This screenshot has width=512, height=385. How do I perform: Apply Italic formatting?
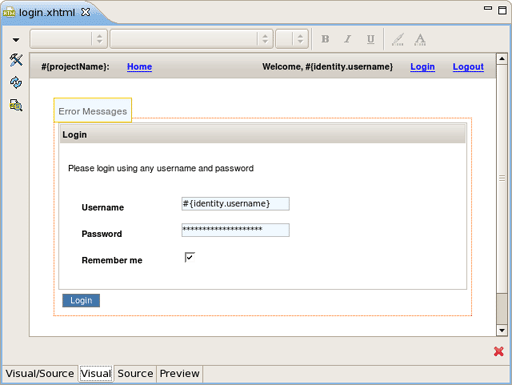348,39
